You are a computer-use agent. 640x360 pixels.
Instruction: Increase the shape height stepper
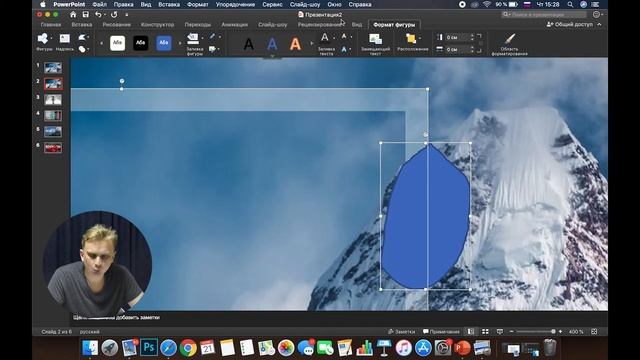472,36
